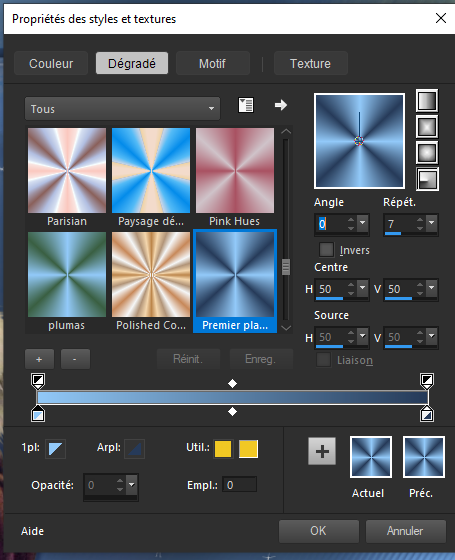This screenshot has width=455, height=560.
Task: Select the linear gradient style icon
Action: click(x=427, y=101)
